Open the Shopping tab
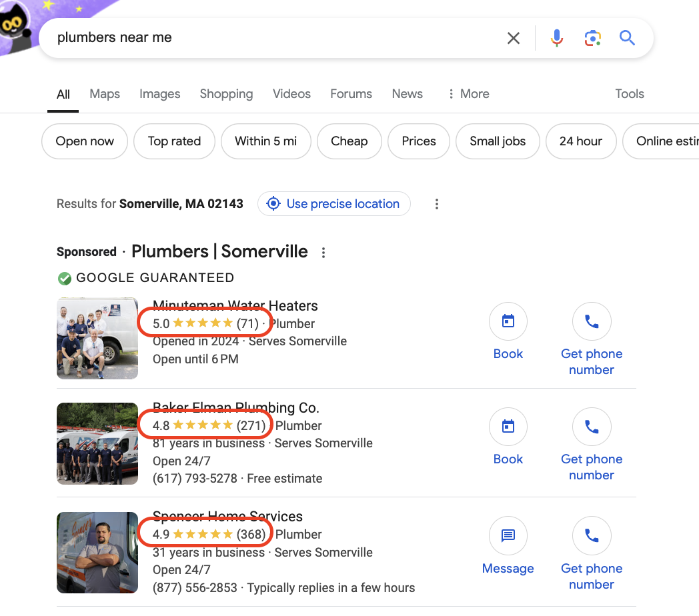The image size is (699, 616). click(x=226, y=94)
